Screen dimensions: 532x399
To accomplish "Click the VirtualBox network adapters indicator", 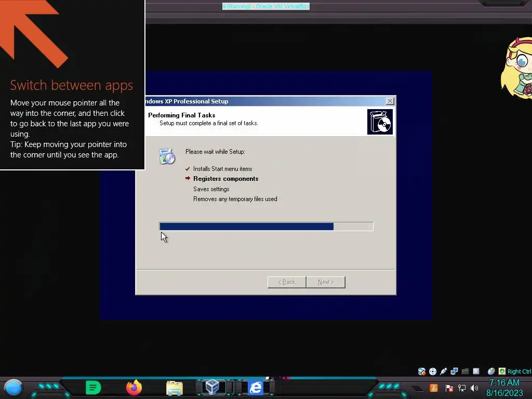I will pyautogui.click(x=454, y=371).
